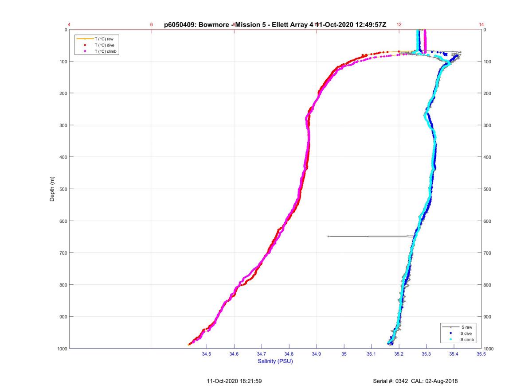Click salinity tick label '34.7'
Screen dimensions: 532x392
262,354
